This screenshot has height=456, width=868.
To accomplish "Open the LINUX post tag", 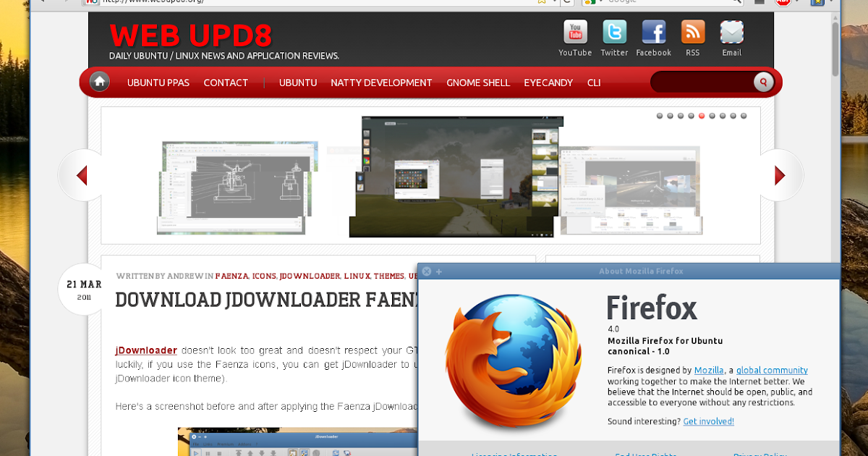I will [x=357, y=276].
